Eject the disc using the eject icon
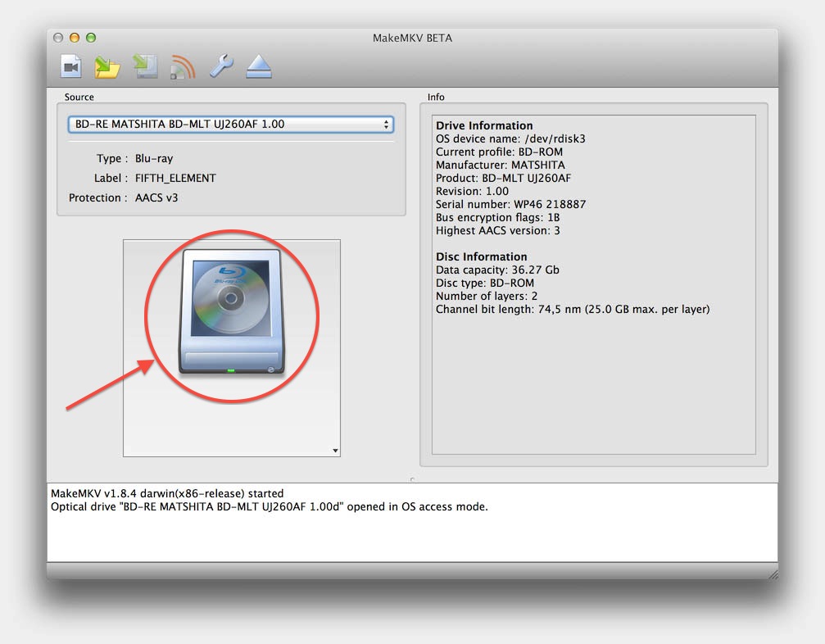825x644 pixels. point(259,67)
